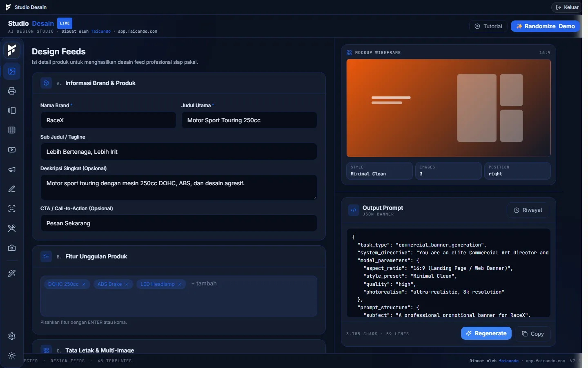Click the STYLE Minimal Clean info box
Screen dimensions: 588x368
pyautogui.click(x=379, y=171)
